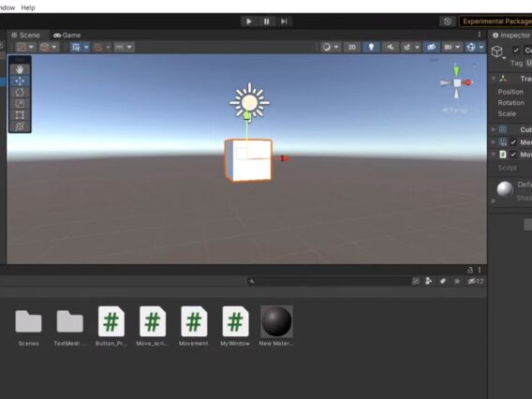Toggle the GameObject active checkbox in Inspector
532x399 pixels.
point(516,51)
